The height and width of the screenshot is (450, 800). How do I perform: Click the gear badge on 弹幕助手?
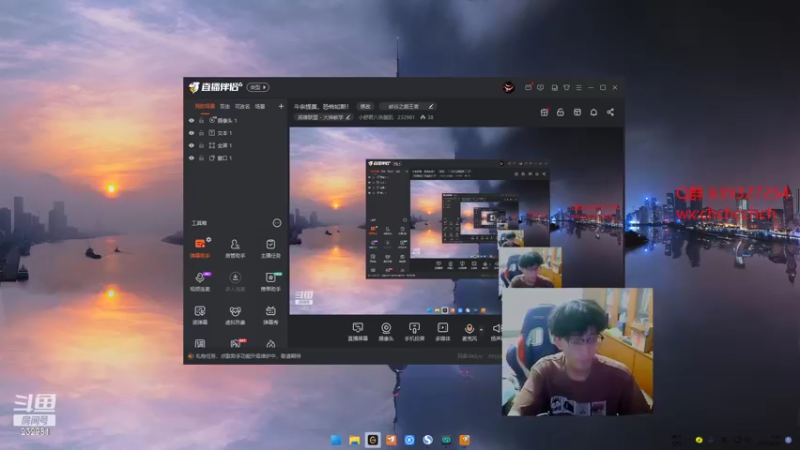pos(209,239)
